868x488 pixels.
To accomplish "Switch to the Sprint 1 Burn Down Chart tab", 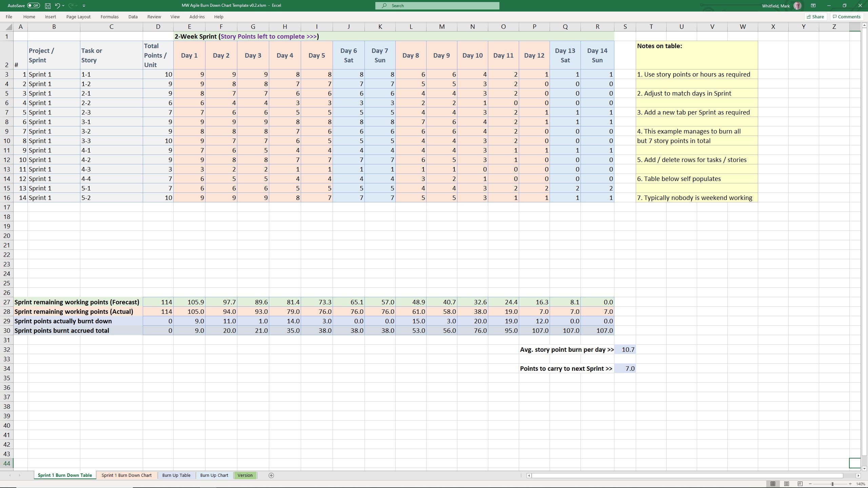I will [127, 475].
